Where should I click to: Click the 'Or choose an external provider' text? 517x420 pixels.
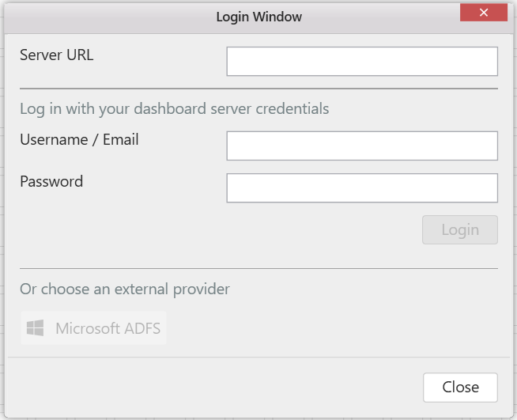pyautogui.click(x=125, y=289)
